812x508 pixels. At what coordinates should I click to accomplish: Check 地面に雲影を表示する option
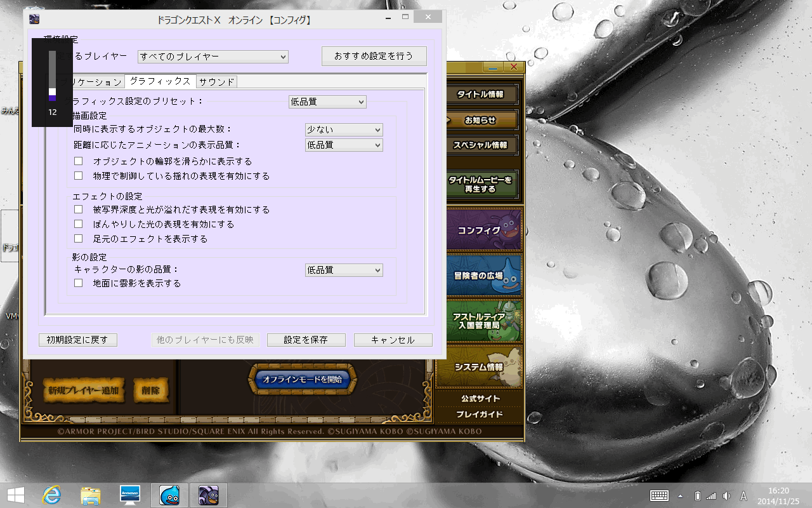pyautogui.click(x=79, y=283)
